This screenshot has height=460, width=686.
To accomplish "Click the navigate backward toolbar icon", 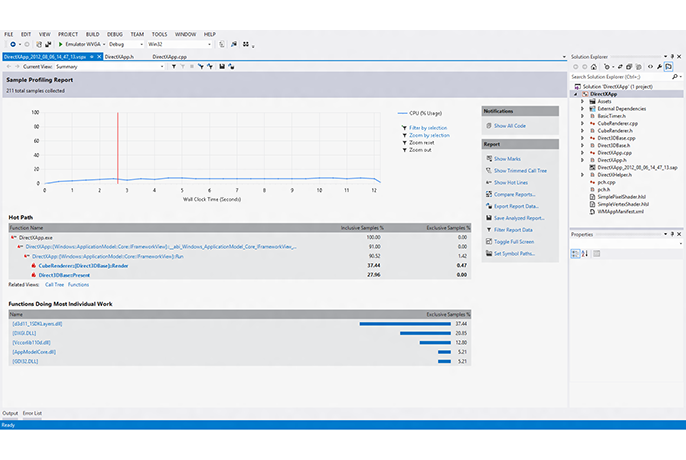I will tap(13, 44).
